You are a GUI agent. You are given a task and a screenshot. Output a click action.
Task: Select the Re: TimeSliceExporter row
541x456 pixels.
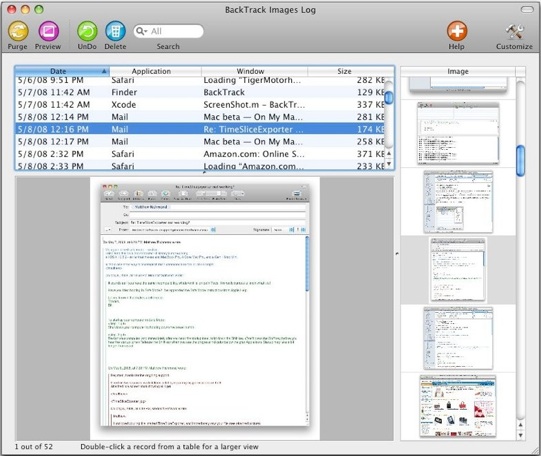coord(200,129)
